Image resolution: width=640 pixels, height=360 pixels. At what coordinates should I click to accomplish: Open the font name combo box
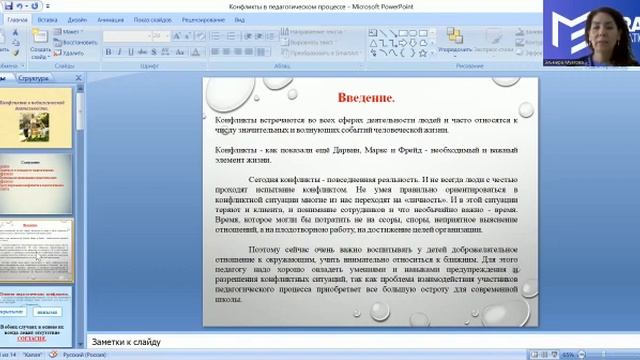(x=127, y=36)
